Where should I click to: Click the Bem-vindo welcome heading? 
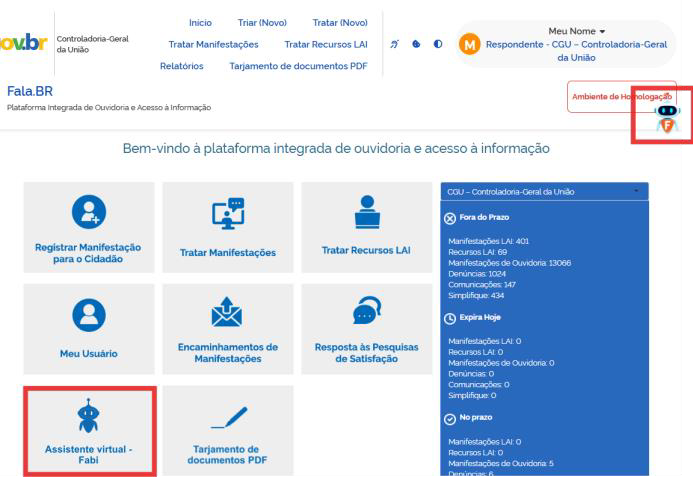(336, 148)
